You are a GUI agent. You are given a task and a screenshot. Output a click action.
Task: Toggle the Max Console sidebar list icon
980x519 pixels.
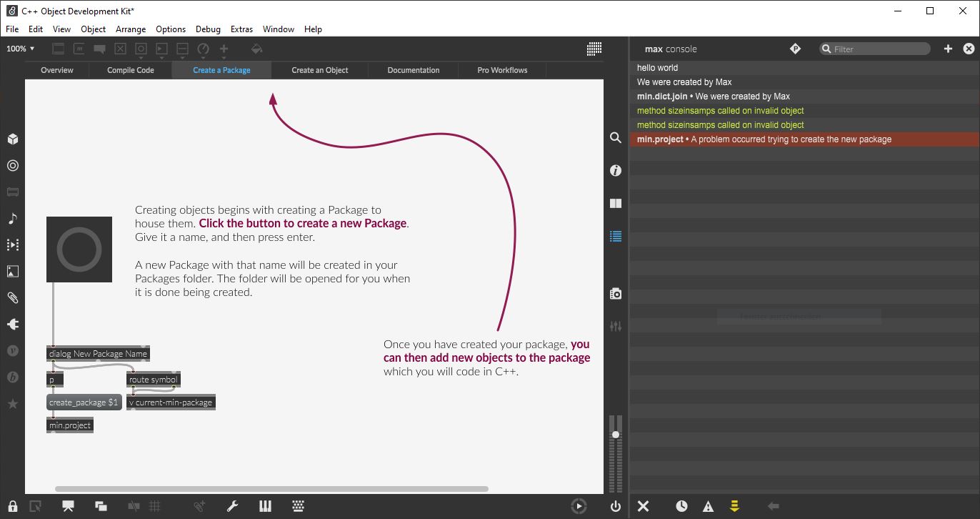click(x=616, y=236)
